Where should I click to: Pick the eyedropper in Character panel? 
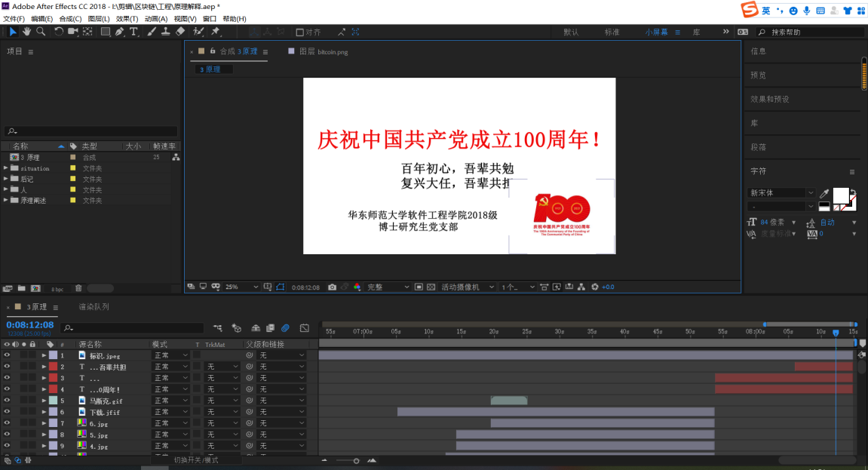click(824, 194)
